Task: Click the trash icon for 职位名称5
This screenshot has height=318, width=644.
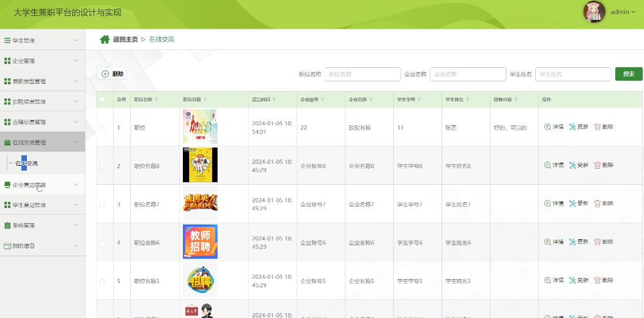Action: coord(597,280)
